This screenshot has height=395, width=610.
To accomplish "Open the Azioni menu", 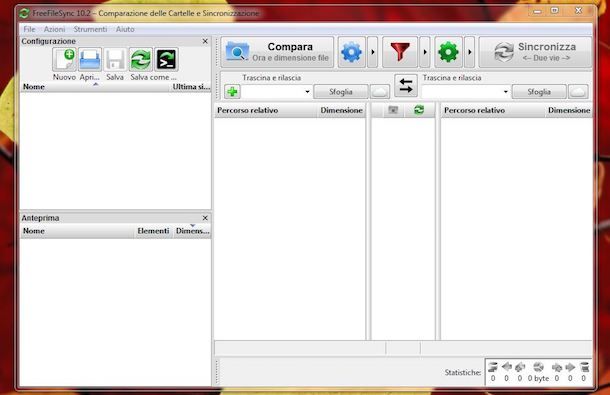I will click(54, 29).
